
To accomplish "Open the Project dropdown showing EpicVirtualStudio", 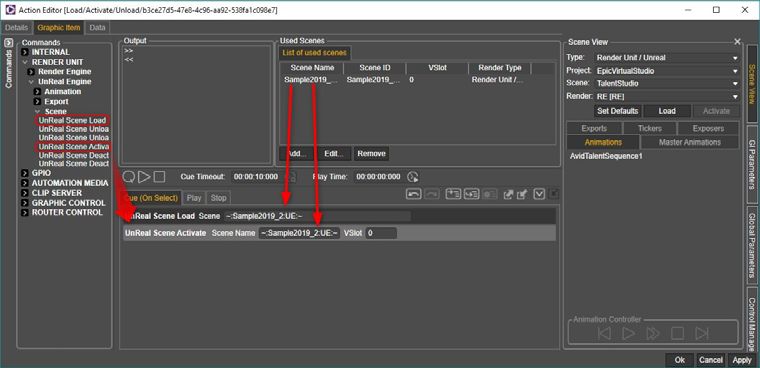I will 735,71.
